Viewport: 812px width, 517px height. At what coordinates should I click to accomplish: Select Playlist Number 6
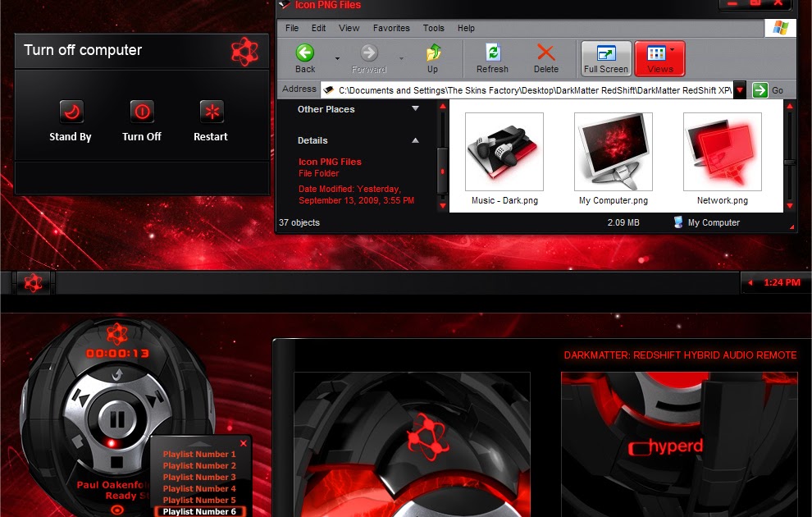click(199, 511)
